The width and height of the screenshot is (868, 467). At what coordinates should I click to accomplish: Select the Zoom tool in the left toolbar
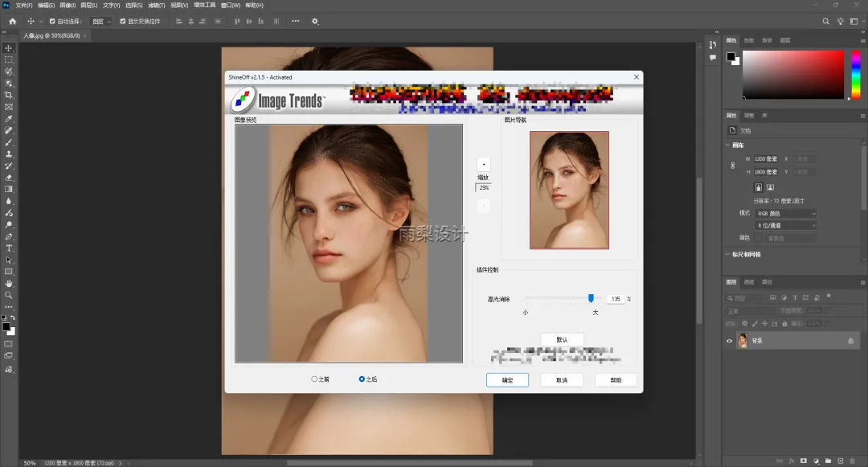[x=9, y=296]
